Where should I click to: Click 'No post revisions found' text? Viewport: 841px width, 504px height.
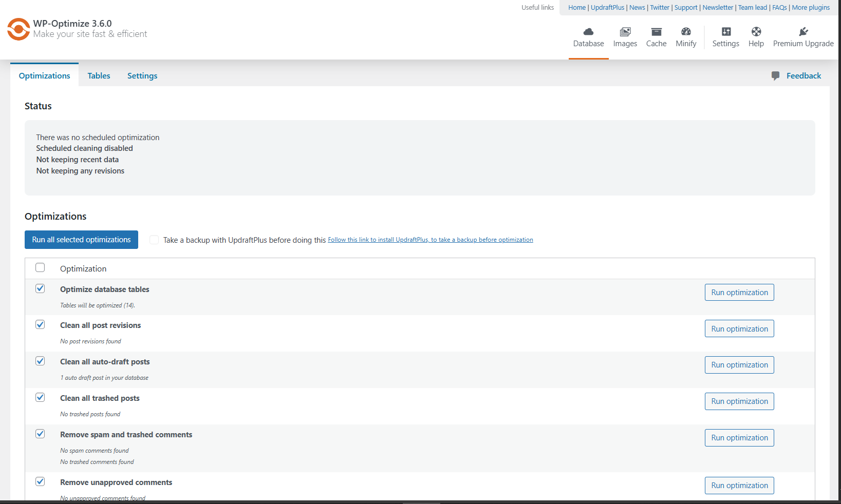(x=90, y=341)
